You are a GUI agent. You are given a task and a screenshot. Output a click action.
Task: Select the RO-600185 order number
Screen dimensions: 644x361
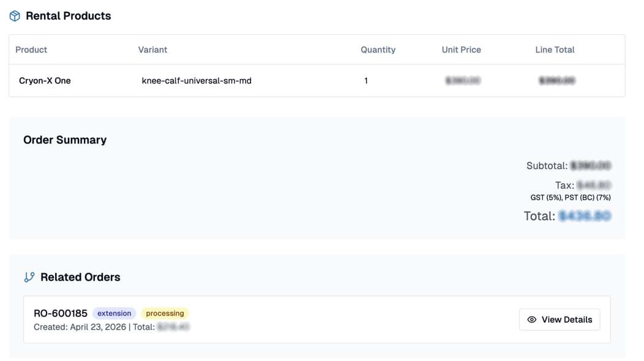[61, 313]
